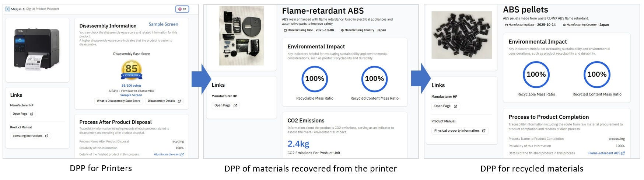Follow the 'Aluminum die-cast' link
The width and height of the screenshot is (644, 180).
(x=169, y=155)
